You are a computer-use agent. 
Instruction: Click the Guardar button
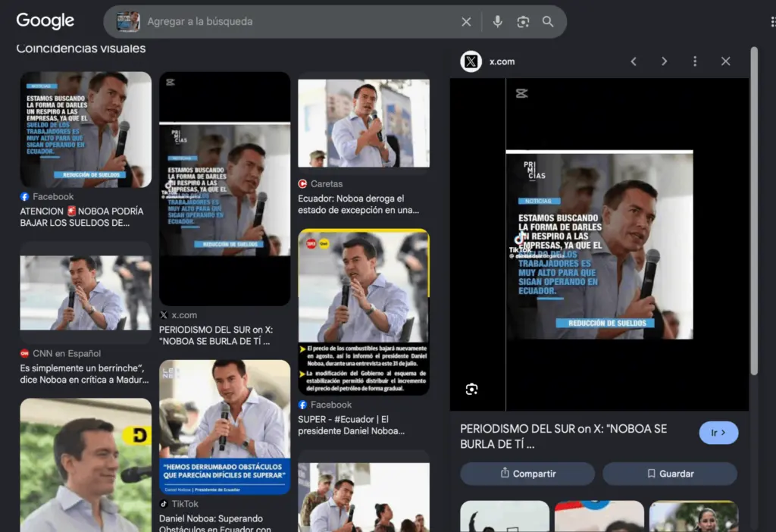(670, 474)
